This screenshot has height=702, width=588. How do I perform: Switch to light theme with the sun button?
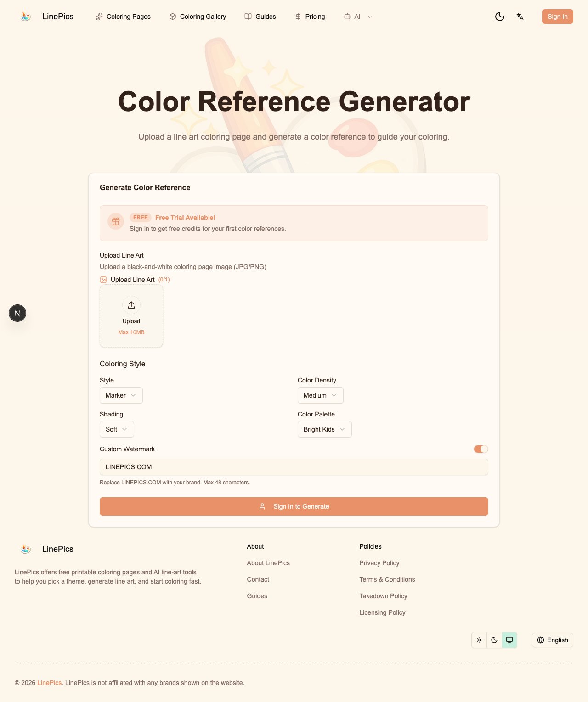click(x=479, y=640)
